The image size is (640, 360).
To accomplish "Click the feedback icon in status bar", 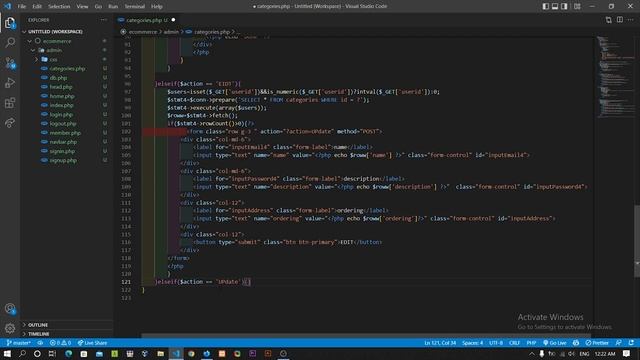I will click(619, 343).
